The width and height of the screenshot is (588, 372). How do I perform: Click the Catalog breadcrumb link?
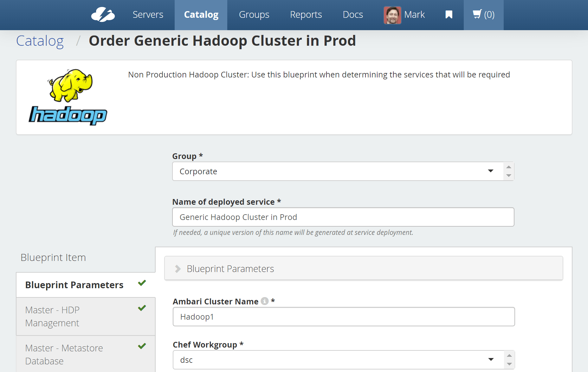tap(40, 41)
